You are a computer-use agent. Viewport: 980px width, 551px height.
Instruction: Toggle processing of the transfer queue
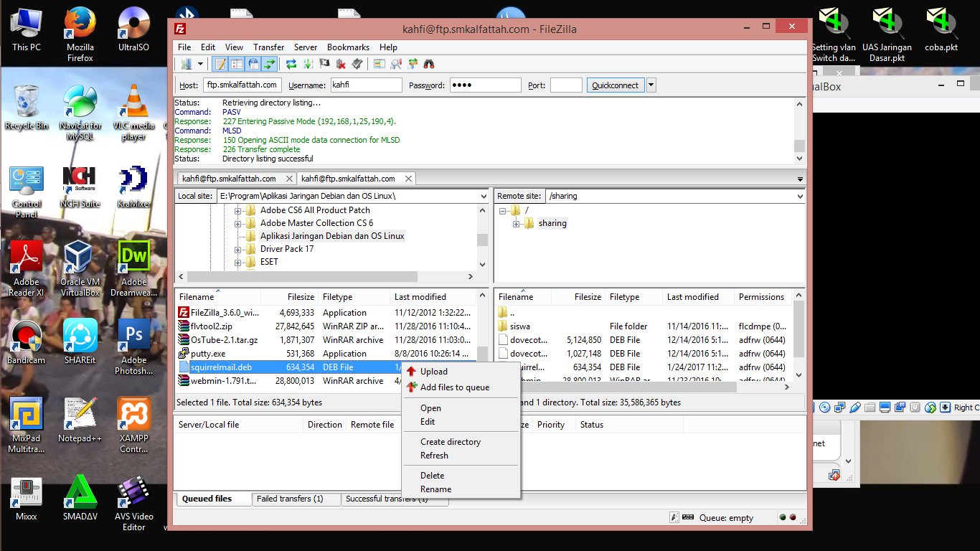tap(308, 64)
